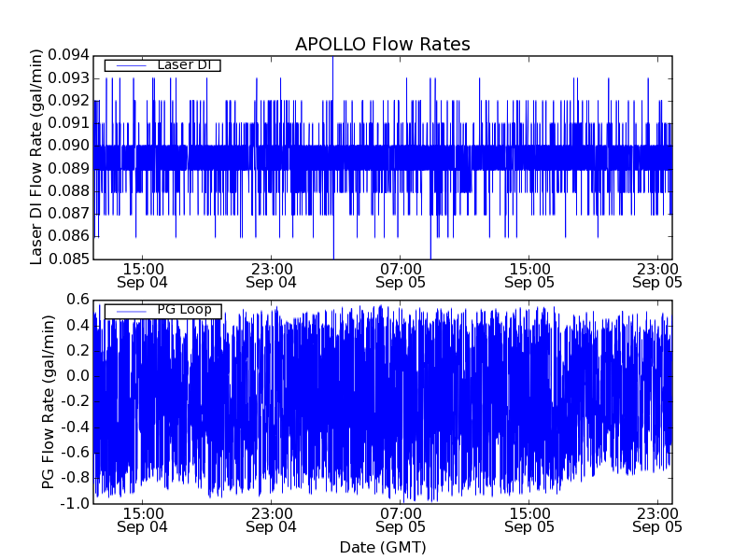Click the 0.0 tick on PG Loop chart

click(78, 376)
